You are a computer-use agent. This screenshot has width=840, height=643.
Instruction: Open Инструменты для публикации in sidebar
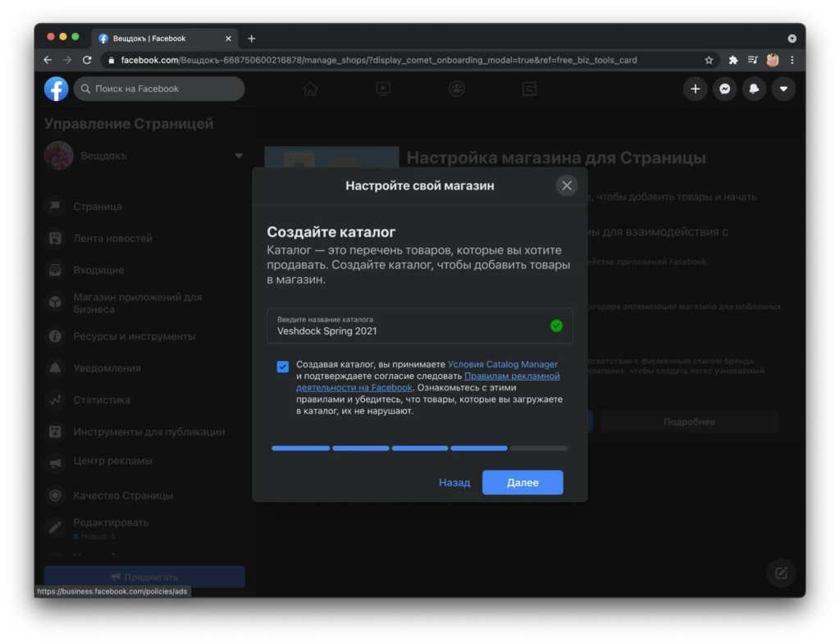click(x=149, y=432)
